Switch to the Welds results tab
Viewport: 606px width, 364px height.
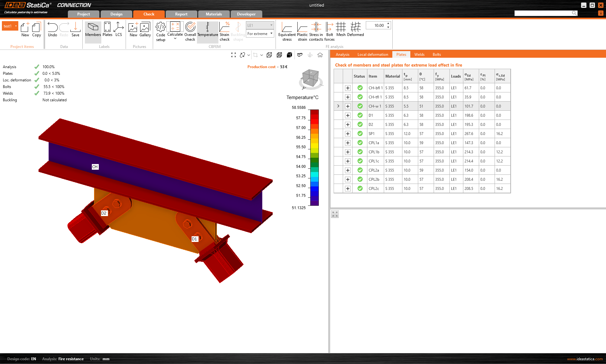419,54
